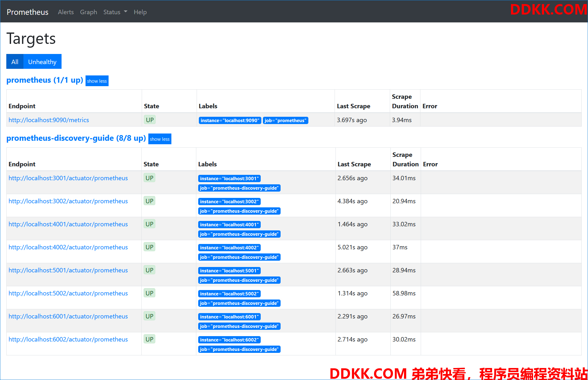Open the Prometheus home brand link

27,12
